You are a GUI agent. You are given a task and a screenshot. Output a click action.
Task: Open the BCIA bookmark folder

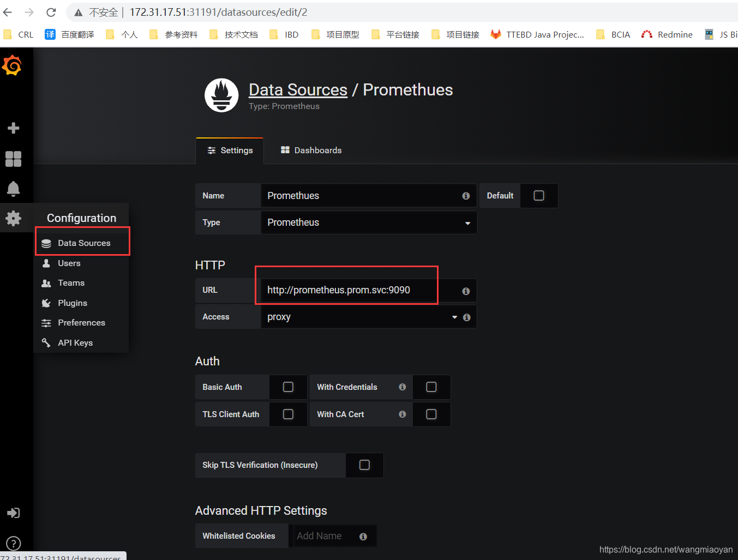click(x=613, y=34)
